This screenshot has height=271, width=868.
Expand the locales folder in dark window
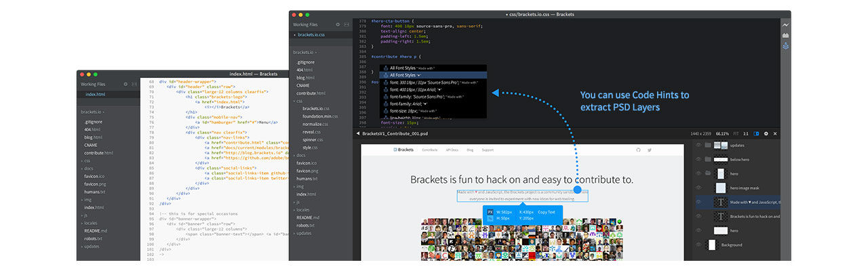click(301, 209)
